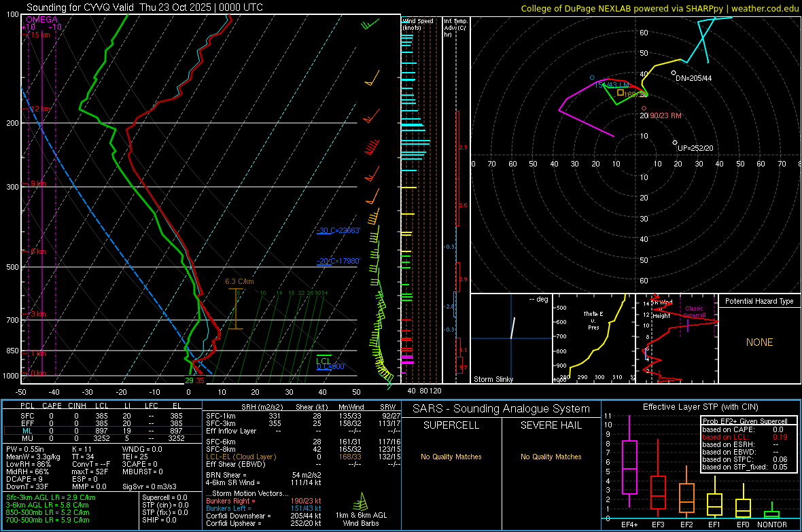Click the 'Wind Speed (knots)' panel header
Screen dimensions: 802x532
click(x=418, y=24)
